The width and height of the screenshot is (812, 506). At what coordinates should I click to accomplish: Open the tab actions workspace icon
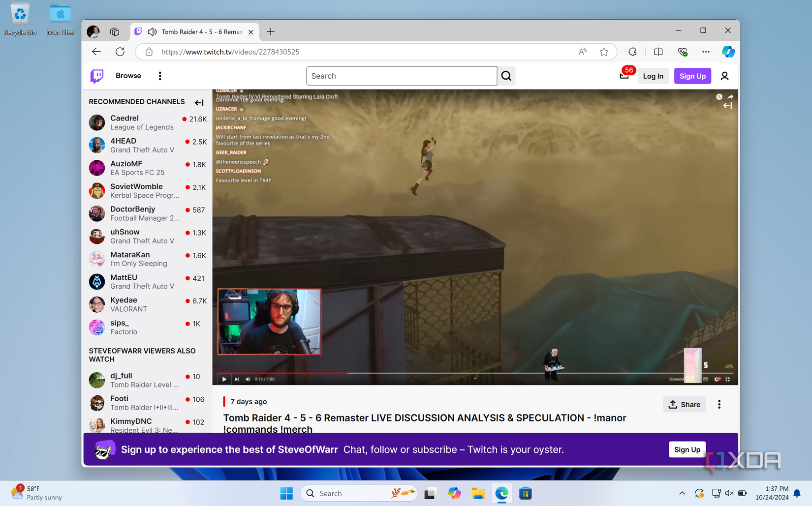115,32
